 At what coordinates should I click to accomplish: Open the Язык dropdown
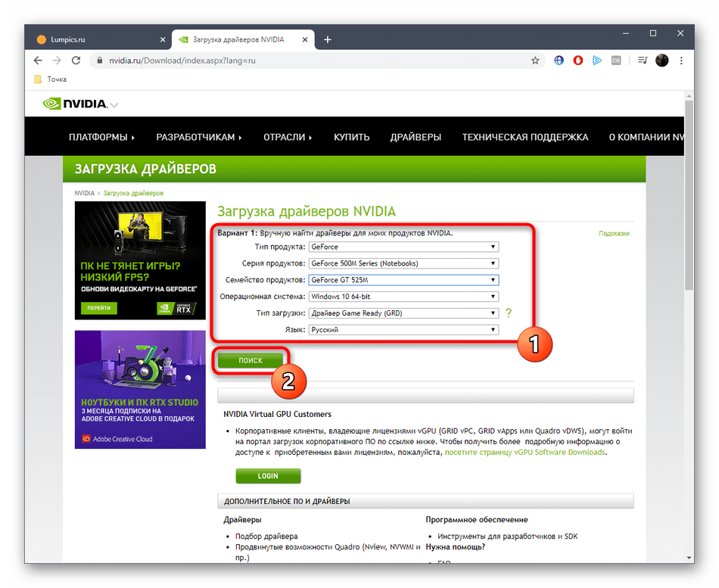click(x=403, y=330)
